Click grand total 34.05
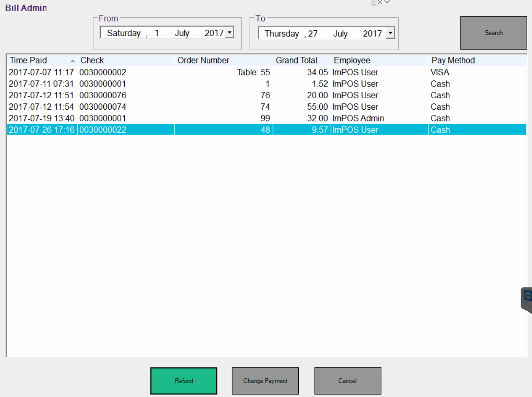 [x=317, y=72]
